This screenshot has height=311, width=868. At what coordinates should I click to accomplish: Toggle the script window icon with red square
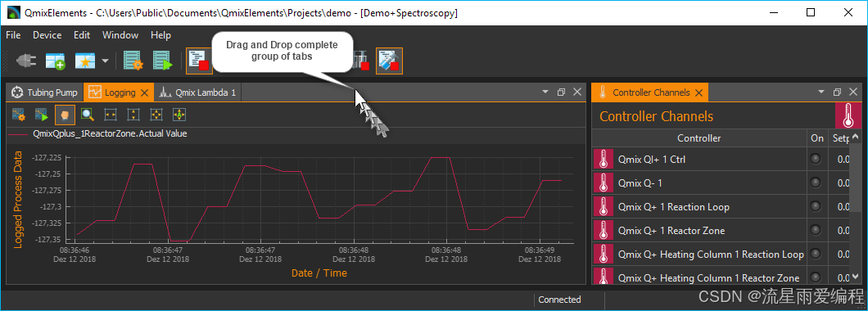[x=199, y=61]
